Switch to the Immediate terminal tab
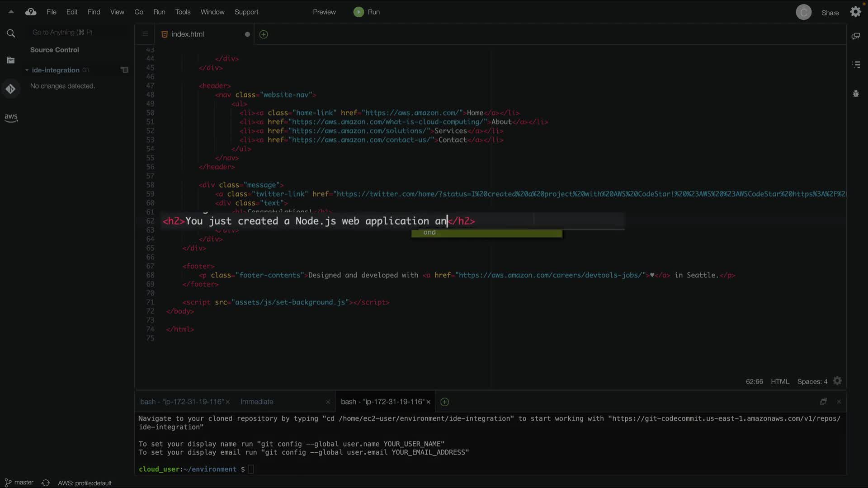Screen dimensions: 868x488 [x=257, y=402]
